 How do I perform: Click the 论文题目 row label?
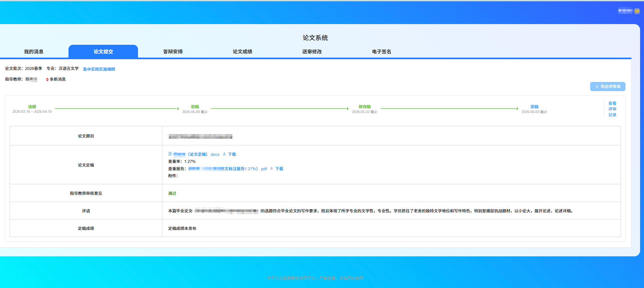[x=86, y=136]
